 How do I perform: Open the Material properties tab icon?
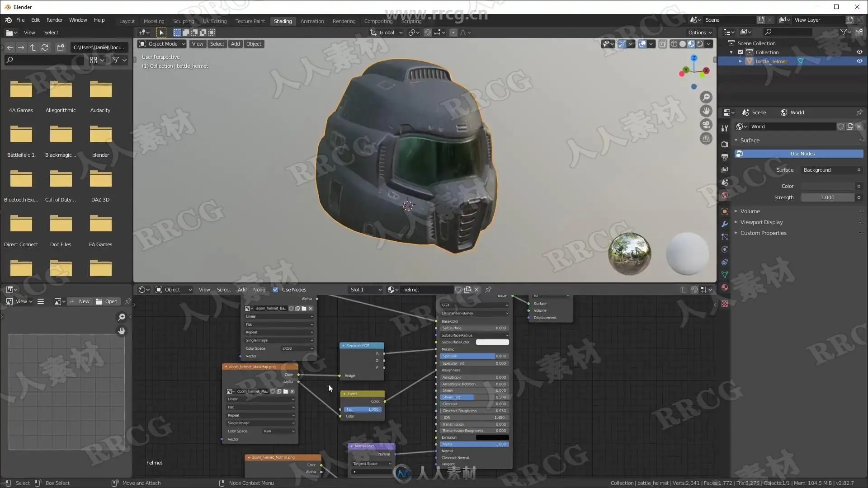pos(725,288)
